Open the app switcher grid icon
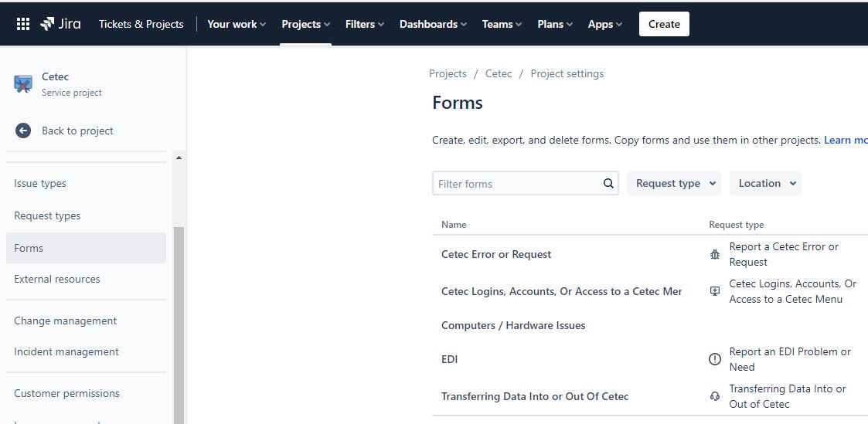Image resolution: width=868 pixels, height=424 pixels. click(x=23, y=24)
